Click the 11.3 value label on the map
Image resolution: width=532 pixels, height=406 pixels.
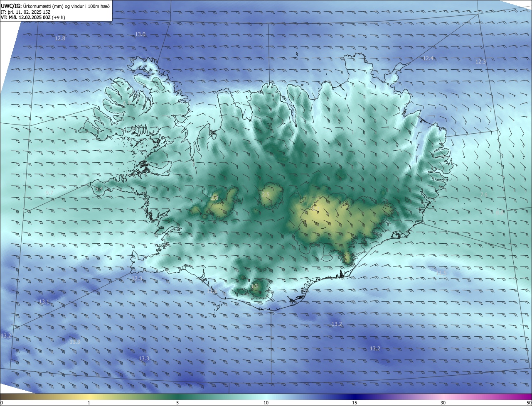[x=75, y=342]
